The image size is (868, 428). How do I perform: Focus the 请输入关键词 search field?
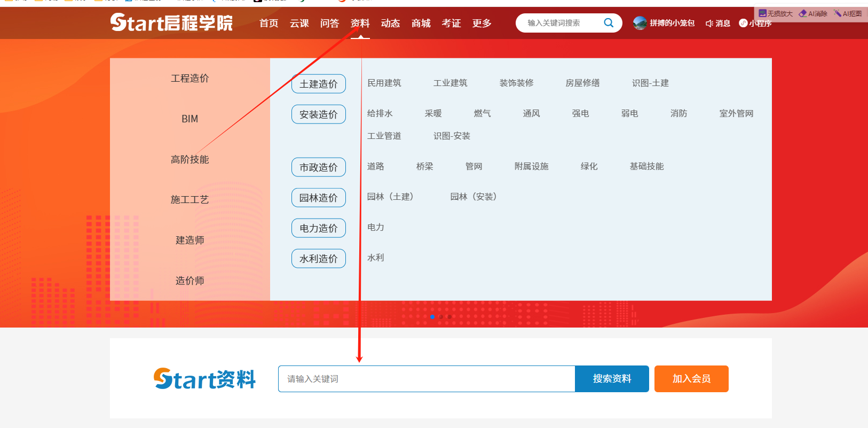[x=427, y=379]
